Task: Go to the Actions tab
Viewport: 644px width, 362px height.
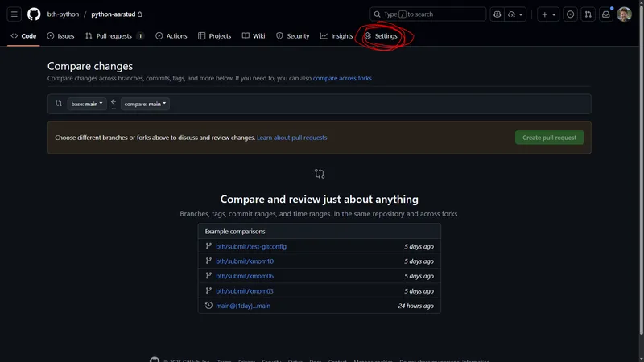Action: point(171,36)
